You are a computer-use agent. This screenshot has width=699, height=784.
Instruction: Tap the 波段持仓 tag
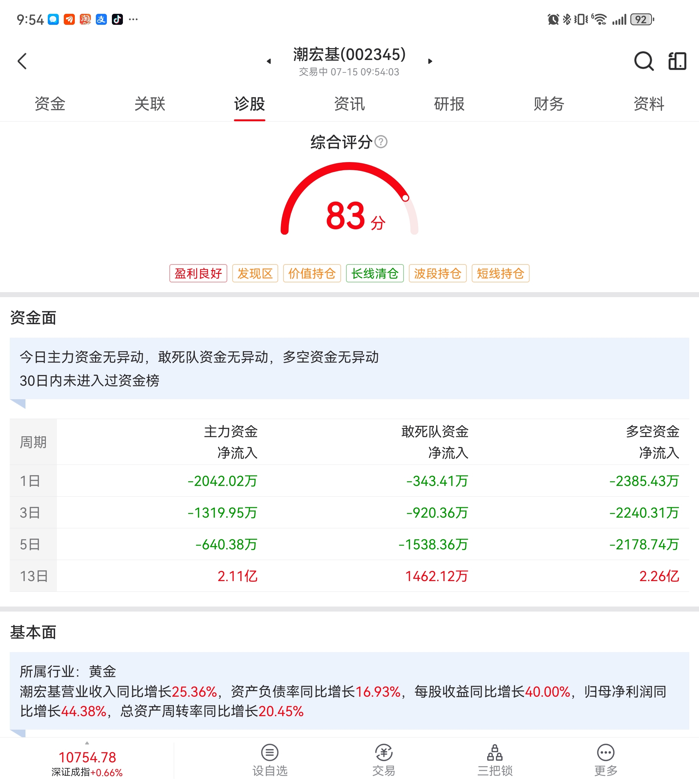438,273
